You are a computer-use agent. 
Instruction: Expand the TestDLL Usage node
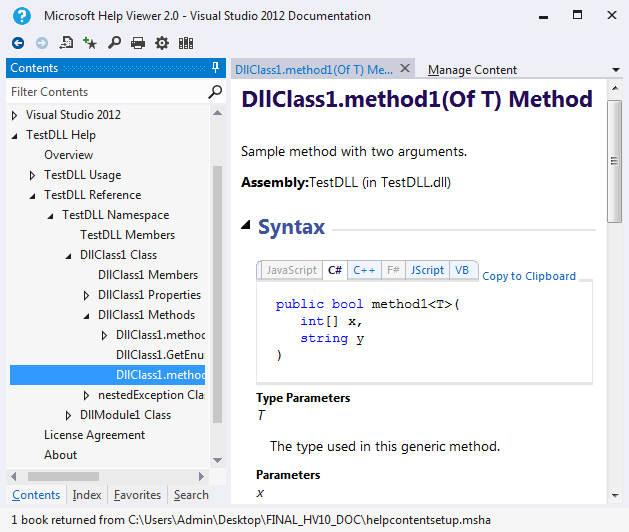pos(32,175)
